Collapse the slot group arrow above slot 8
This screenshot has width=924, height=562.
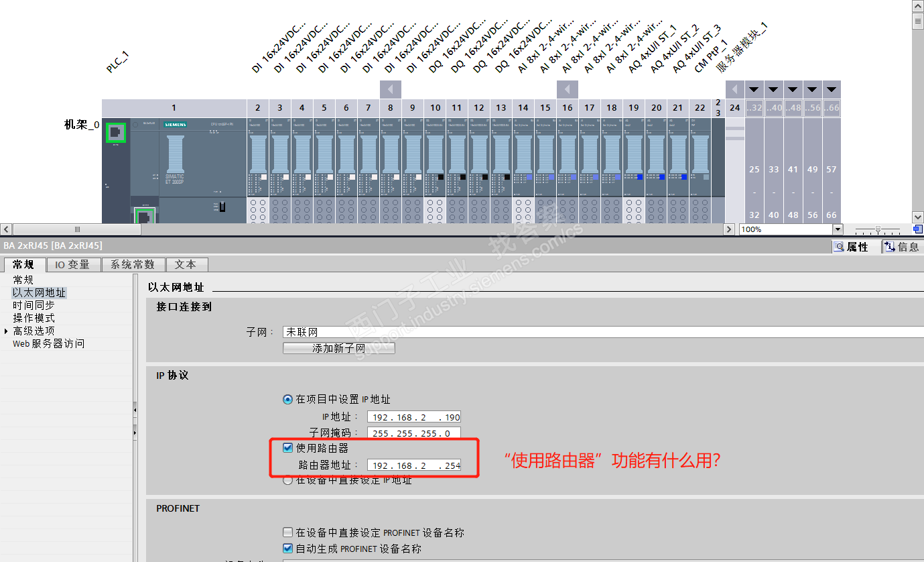(x=391, y=89)
